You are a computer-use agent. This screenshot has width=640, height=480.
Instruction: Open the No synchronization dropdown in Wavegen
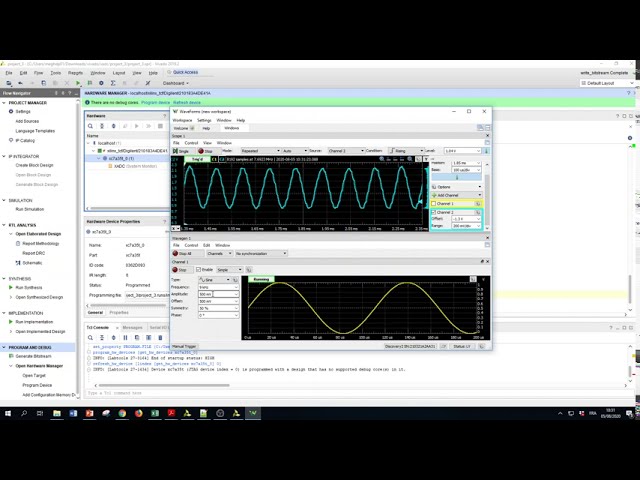point(261,253)
